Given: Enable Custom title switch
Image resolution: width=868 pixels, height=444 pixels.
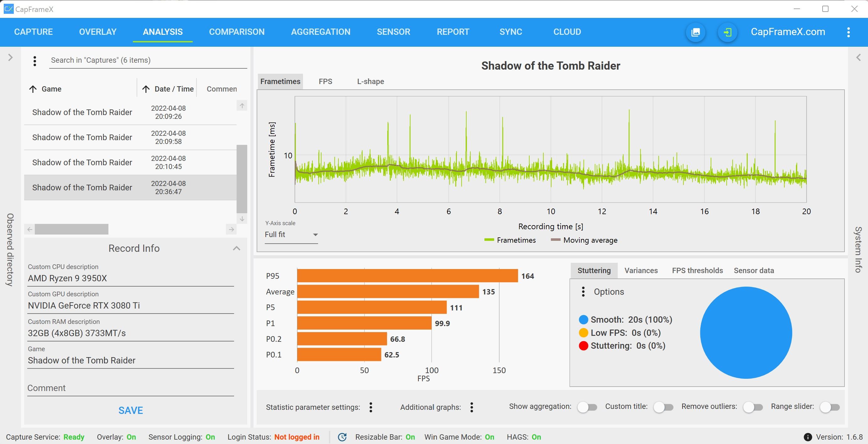Looking at the screenshot, I should (663, 407).
